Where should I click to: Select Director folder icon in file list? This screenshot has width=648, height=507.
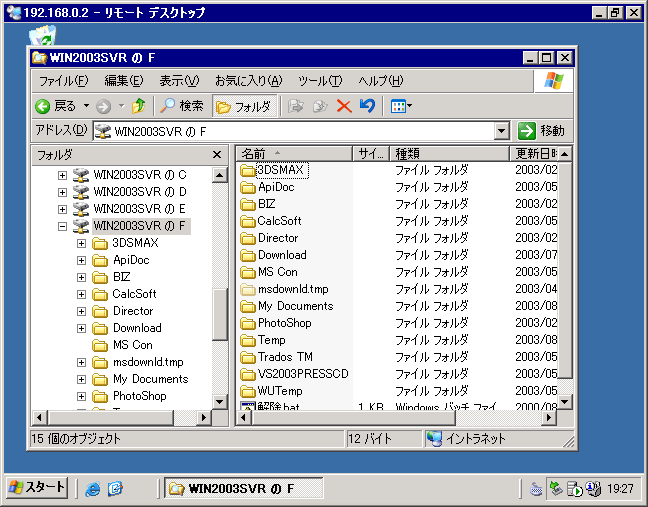(248, 238)
